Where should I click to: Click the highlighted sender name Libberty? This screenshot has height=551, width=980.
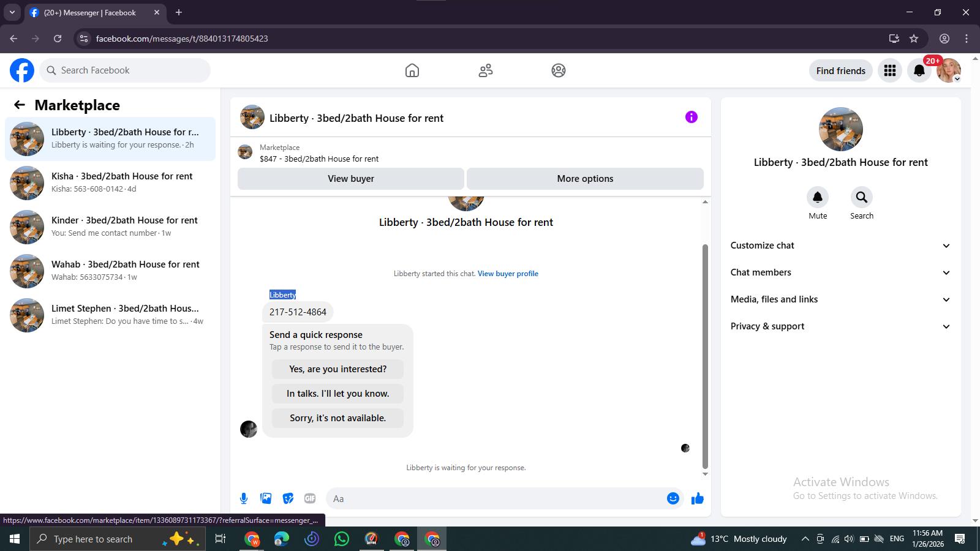pyautogui.click(x=282, y=294)
